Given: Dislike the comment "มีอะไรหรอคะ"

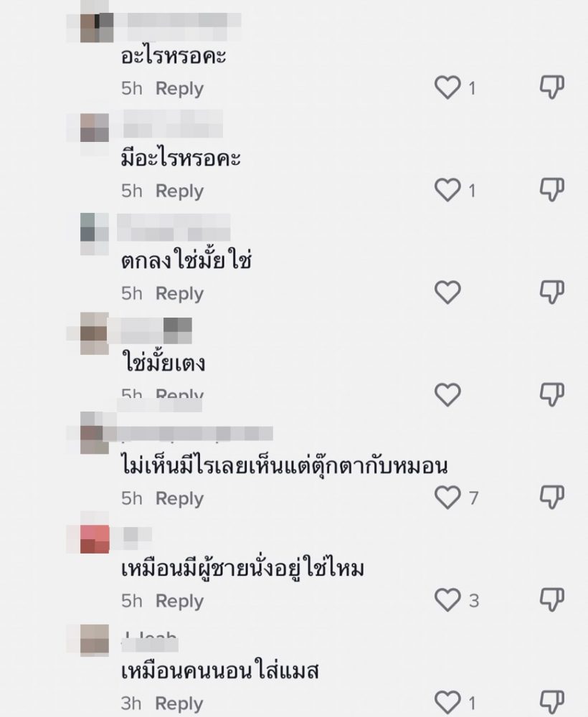Looking at the screenshot, I should pos(551,190).
